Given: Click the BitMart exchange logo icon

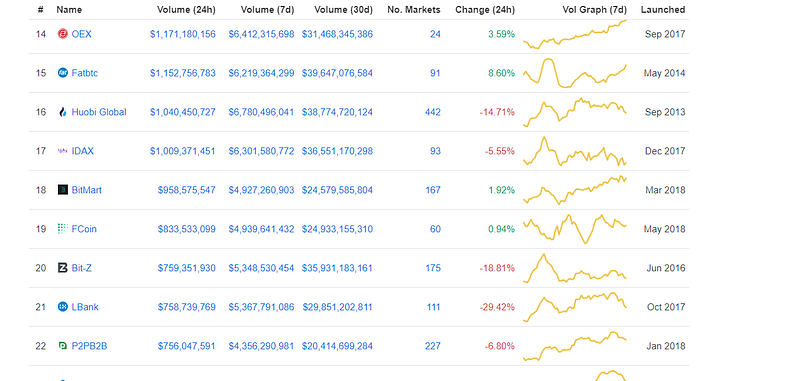Looking at the screenshot, I should (63, 190).
